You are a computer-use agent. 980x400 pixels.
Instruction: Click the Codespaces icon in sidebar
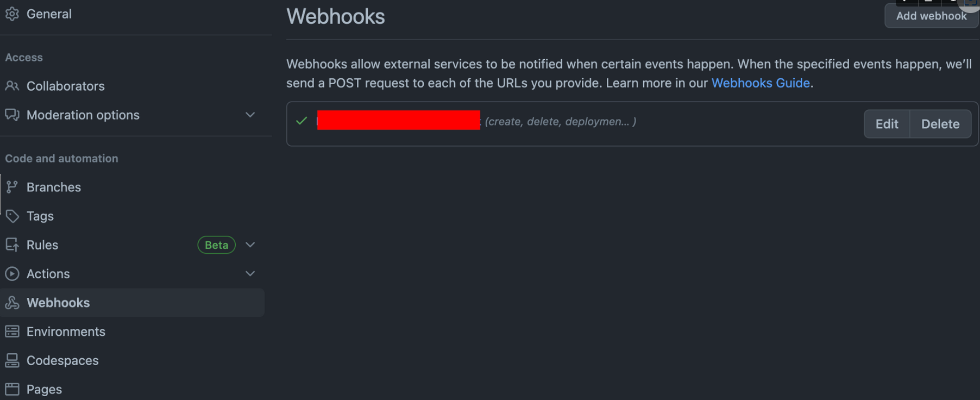(x=12, y=360)
